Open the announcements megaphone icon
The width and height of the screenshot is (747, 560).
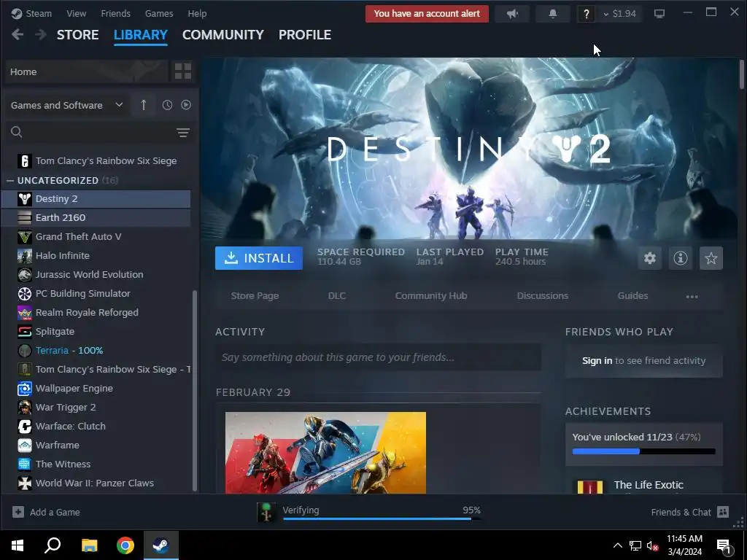[512, 14]
